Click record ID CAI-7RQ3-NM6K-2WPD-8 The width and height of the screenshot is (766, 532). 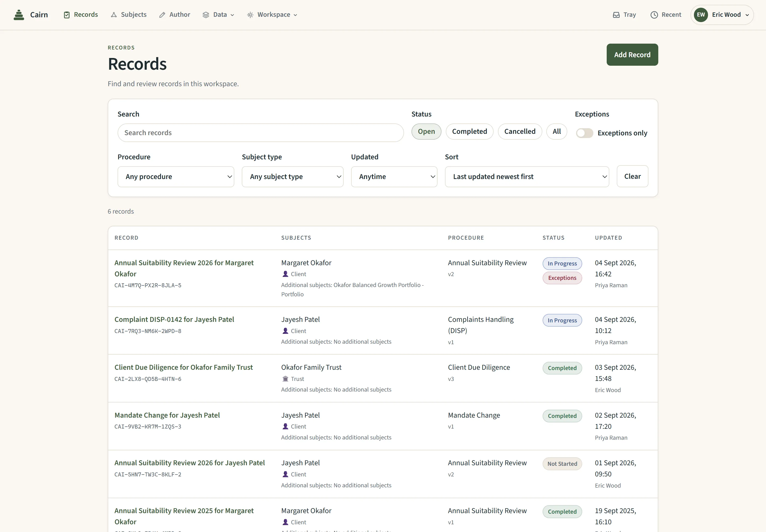[148, 331]
